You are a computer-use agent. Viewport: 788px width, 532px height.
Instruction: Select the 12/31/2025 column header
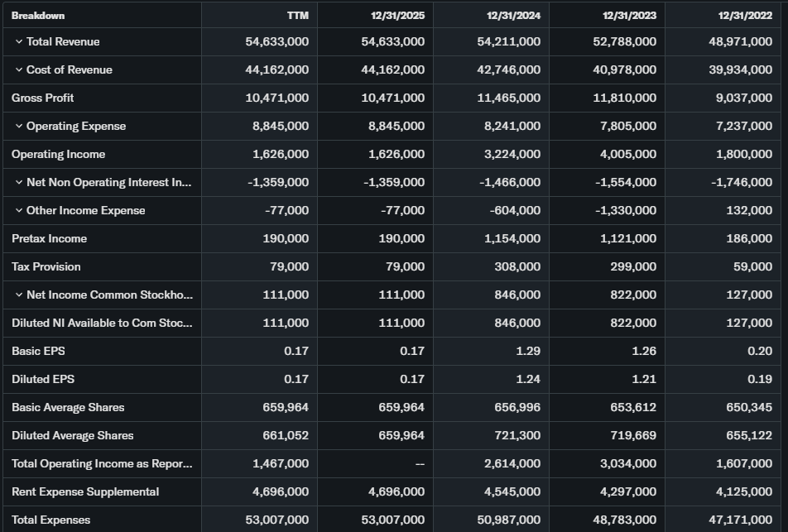(x=398, y=15)
